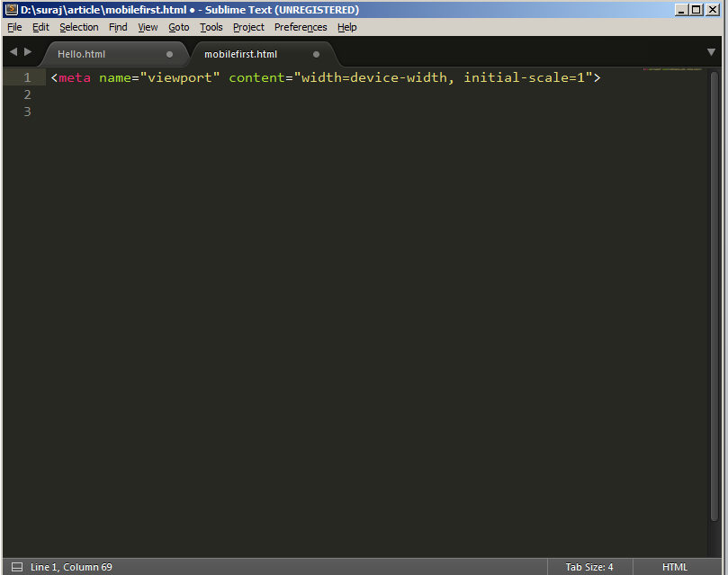Open the Tab Size: 4 selector

pyautogui.click(x=589, y=567)
